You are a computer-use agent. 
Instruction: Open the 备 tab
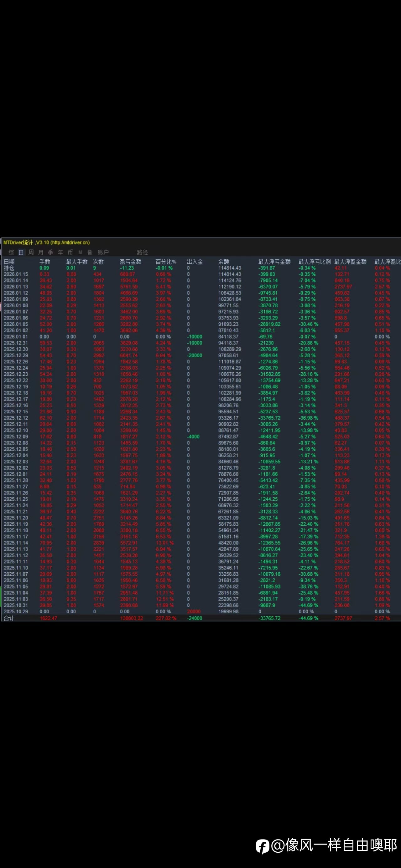[90, 252]
